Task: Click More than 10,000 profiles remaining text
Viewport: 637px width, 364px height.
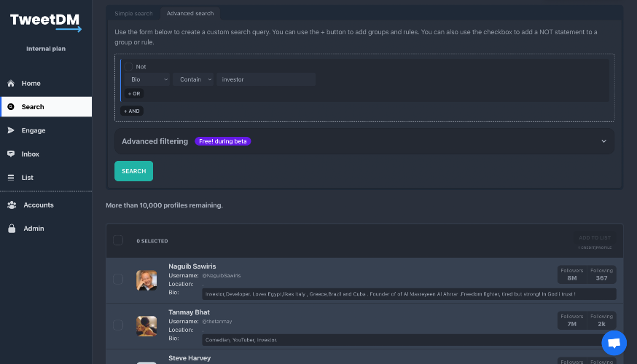Action: click(164, 205)
